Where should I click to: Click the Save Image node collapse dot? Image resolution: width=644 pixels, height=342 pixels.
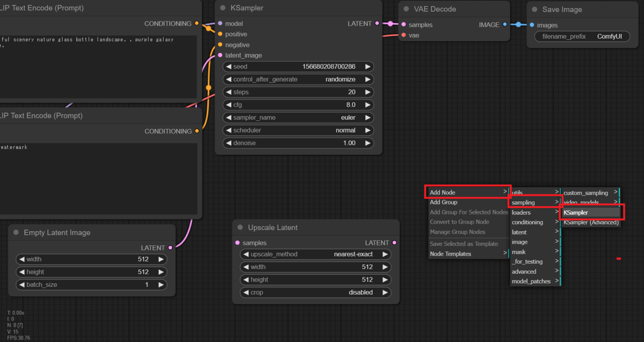coord(535,9)
